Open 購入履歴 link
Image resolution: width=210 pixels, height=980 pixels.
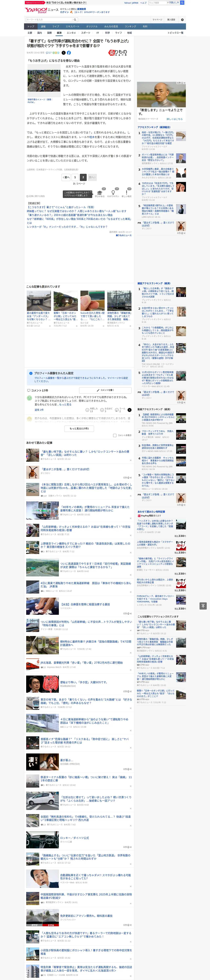coord(171,20)
